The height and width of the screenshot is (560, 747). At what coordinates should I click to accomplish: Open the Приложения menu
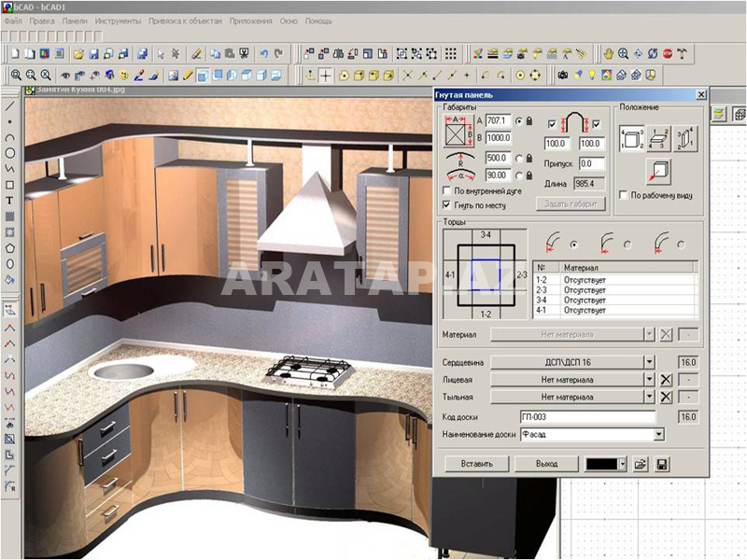pos(250,21)
